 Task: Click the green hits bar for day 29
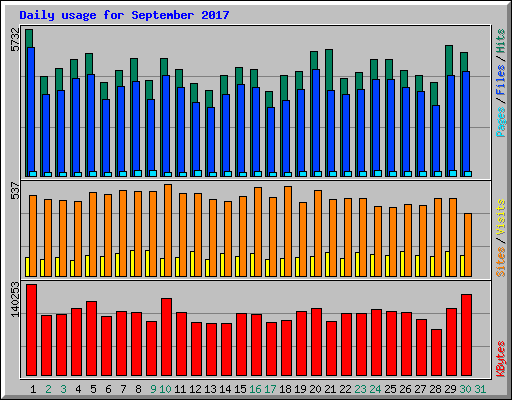point(449,60)
